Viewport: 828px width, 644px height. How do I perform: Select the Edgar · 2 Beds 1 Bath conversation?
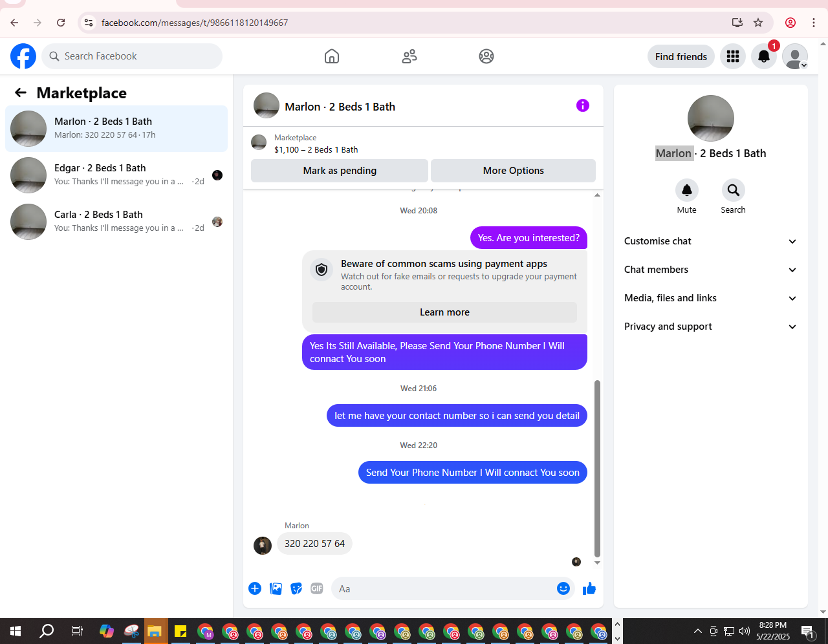pyautogui.click(x=116, y=175)
